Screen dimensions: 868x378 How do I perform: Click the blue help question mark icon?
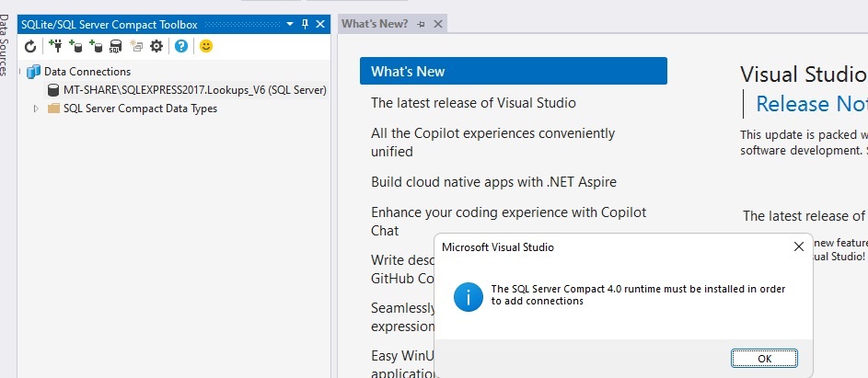(181, 46)
